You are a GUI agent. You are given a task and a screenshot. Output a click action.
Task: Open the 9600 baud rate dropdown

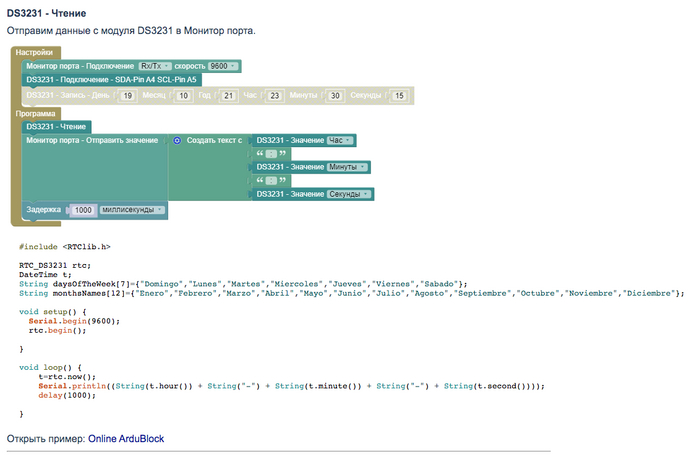[223, 66]
